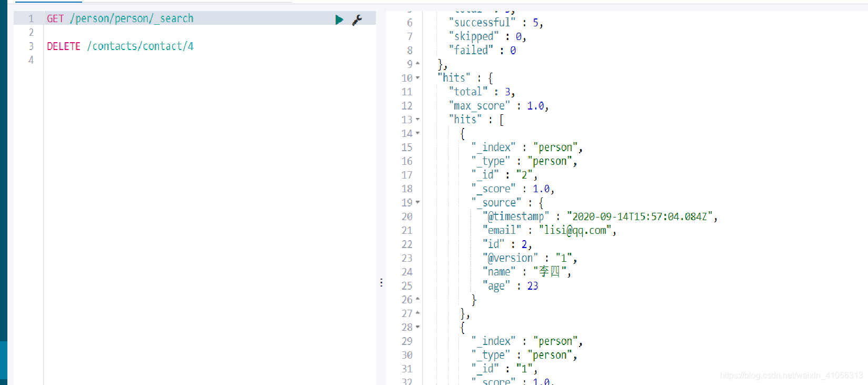This screenshot has width=868, height=385.
Task: Click the "skipped" : 0 response line
Action: click(x=487, y=36)
